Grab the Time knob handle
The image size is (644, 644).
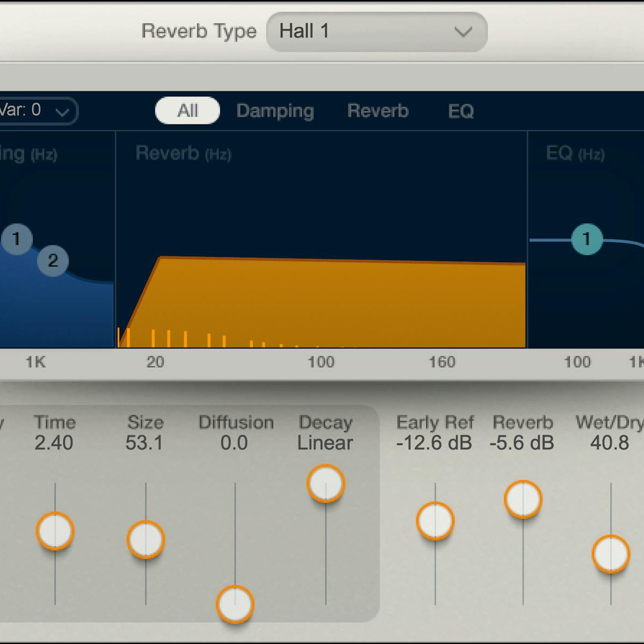[55, 532]
